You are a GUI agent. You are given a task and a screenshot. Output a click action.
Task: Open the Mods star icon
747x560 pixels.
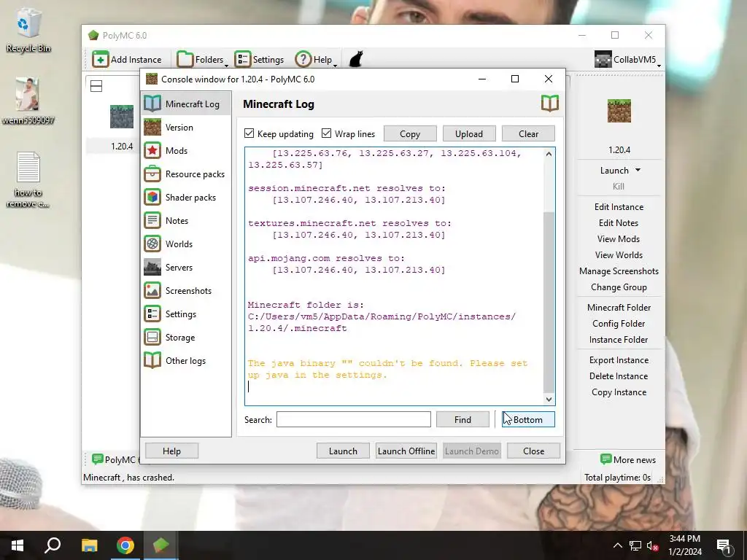point(152,150)
